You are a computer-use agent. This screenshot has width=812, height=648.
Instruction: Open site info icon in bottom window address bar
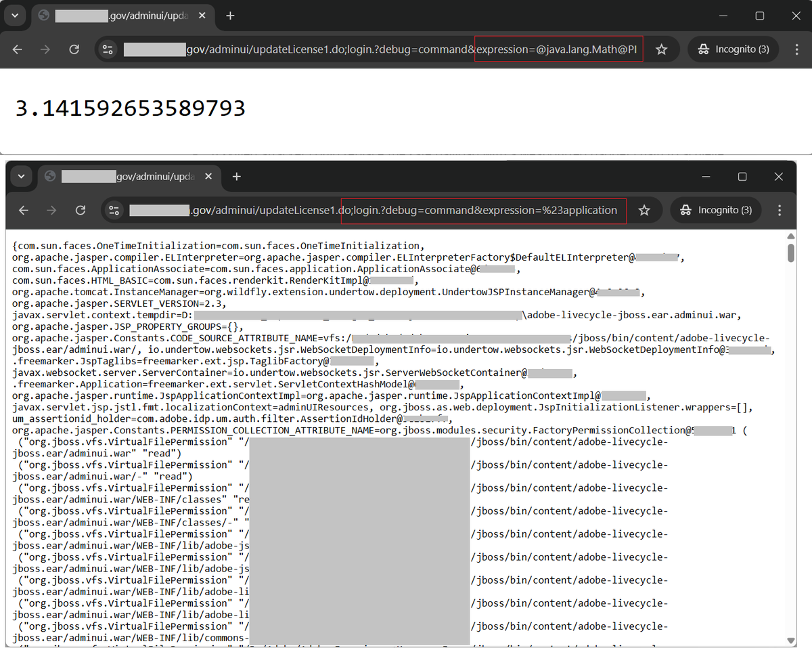(114, 211)
